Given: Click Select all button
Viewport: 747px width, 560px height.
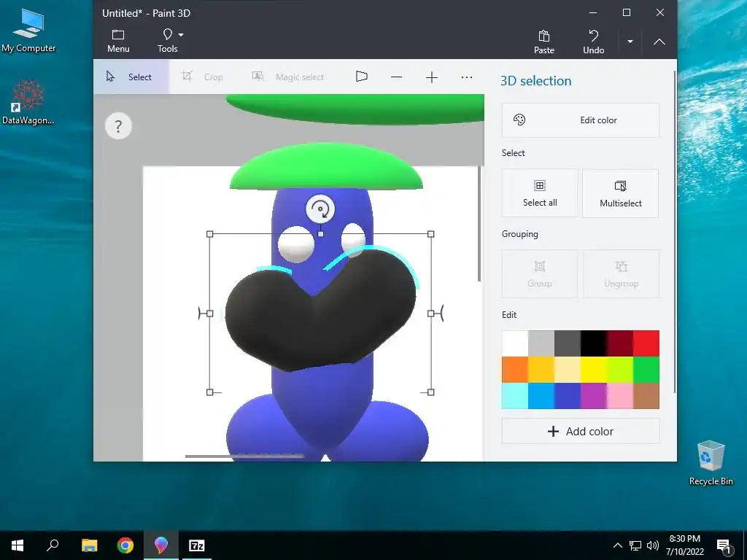Looking at the screenshot, I should coord(540,192).
